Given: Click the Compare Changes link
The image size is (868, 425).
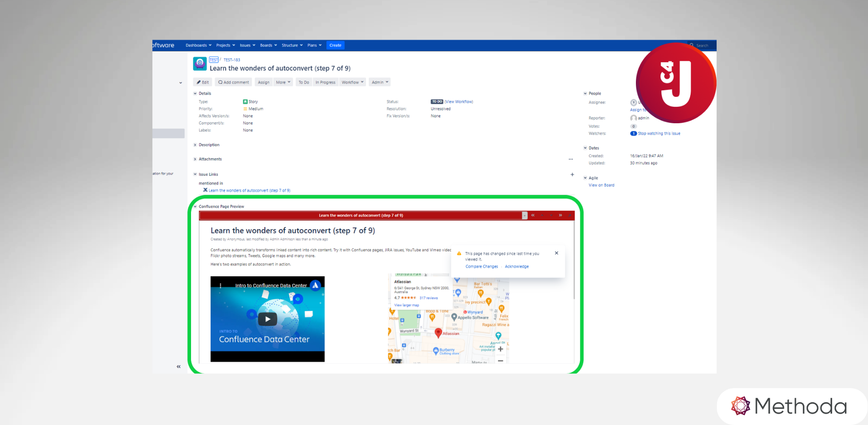Looking at the screenshot, I should point(482,266).
